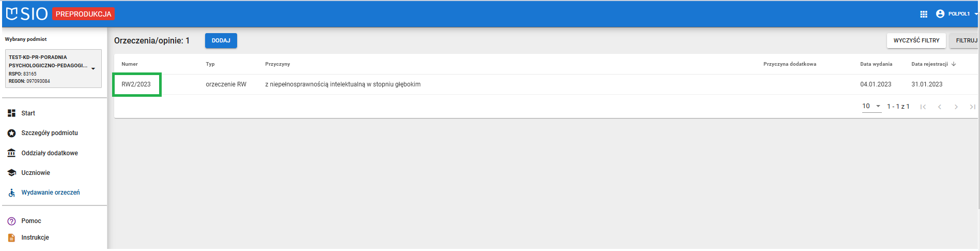Expand the POLPOL1 user menu arrow
Image resolution: width=980 pixels, height=251 pixels.
(976, 14)
